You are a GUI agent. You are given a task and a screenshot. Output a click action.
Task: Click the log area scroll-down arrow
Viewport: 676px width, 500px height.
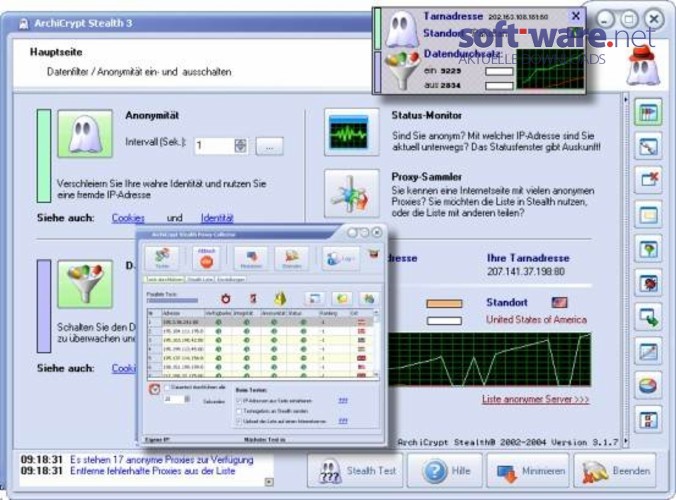[269, 481]
